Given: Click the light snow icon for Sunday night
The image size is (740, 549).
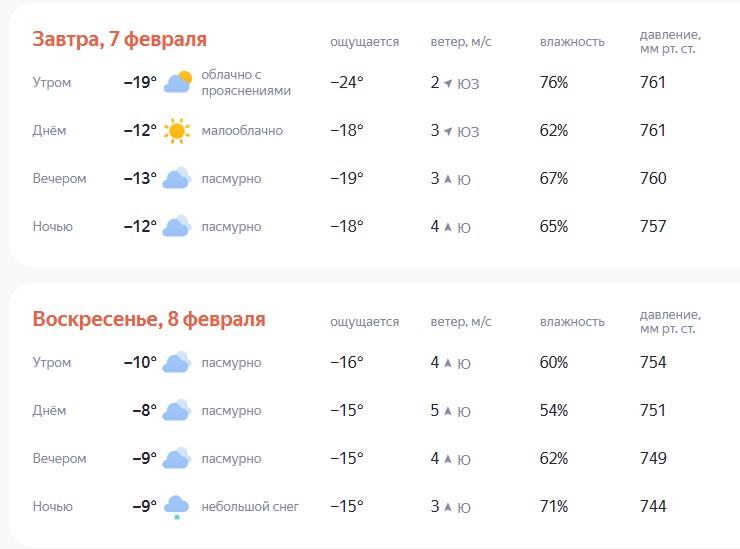Looking at the screenshot, I should tap(177, 507).
